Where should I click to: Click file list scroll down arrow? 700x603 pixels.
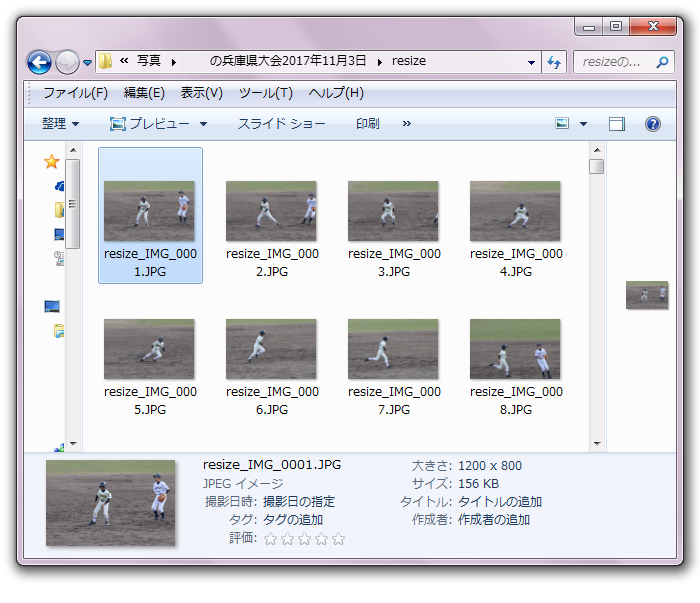click(x=597, y=444)
